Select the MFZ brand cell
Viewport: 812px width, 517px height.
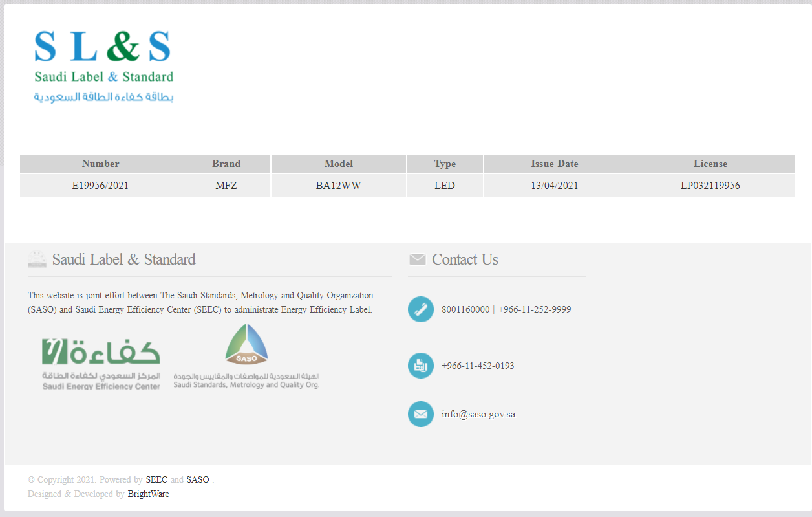[x=226, y=186]
